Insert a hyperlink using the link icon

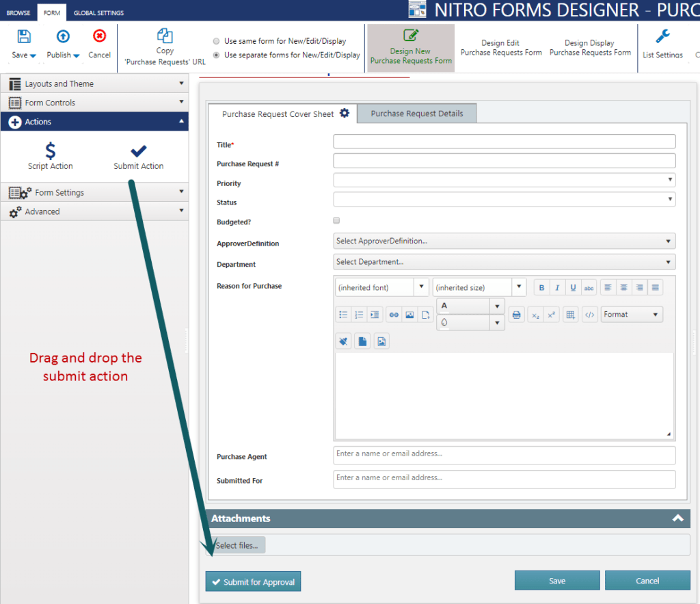click(x=395, y=314)
